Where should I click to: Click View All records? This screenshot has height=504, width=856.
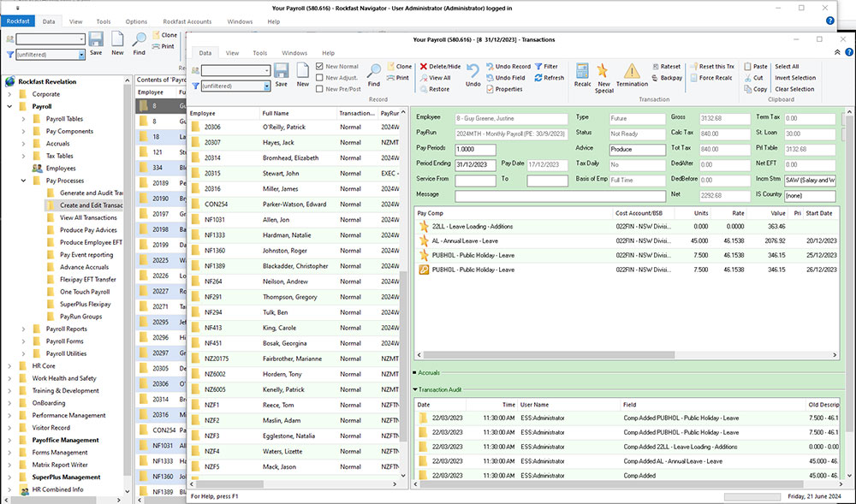[x=435, y=78]
